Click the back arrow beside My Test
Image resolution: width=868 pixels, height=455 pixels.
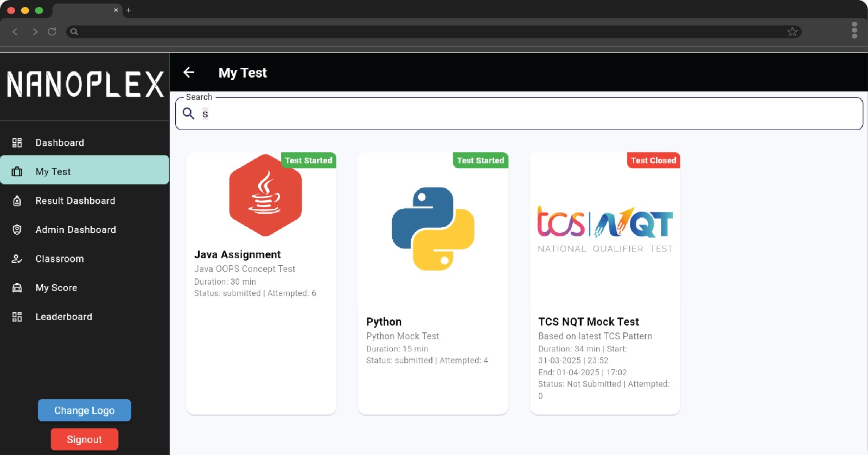189,72
